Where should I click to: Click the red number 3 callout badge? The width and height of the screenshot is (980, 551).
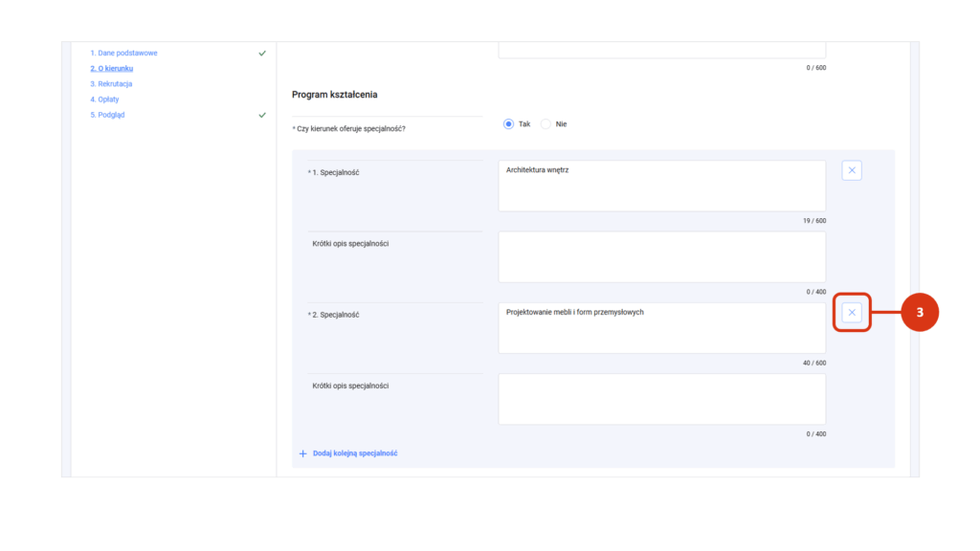pyautogui.click(x=920, y=313)
